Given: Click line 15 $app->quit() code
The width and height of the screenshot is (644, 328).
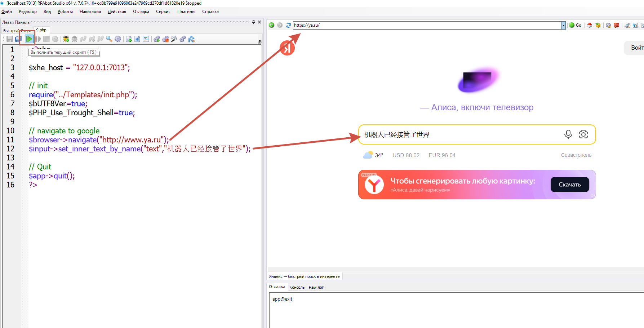Looking at the screenshot, I should click(x=52, y=176).
